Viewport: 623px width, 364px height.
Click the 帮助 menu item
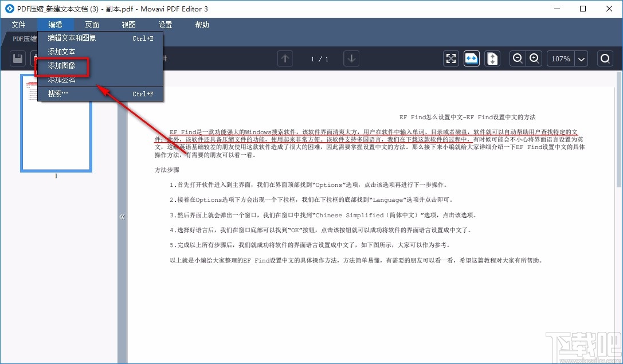(x=201, y=25)
